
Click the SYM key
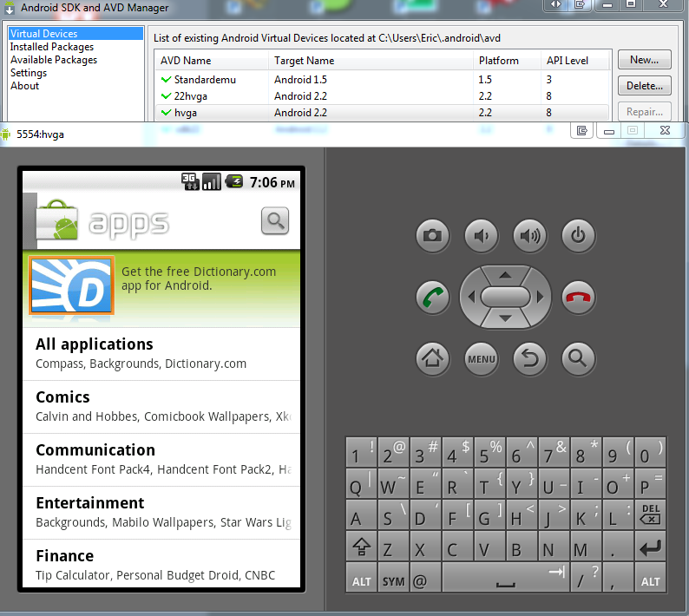tap(393, 578)
